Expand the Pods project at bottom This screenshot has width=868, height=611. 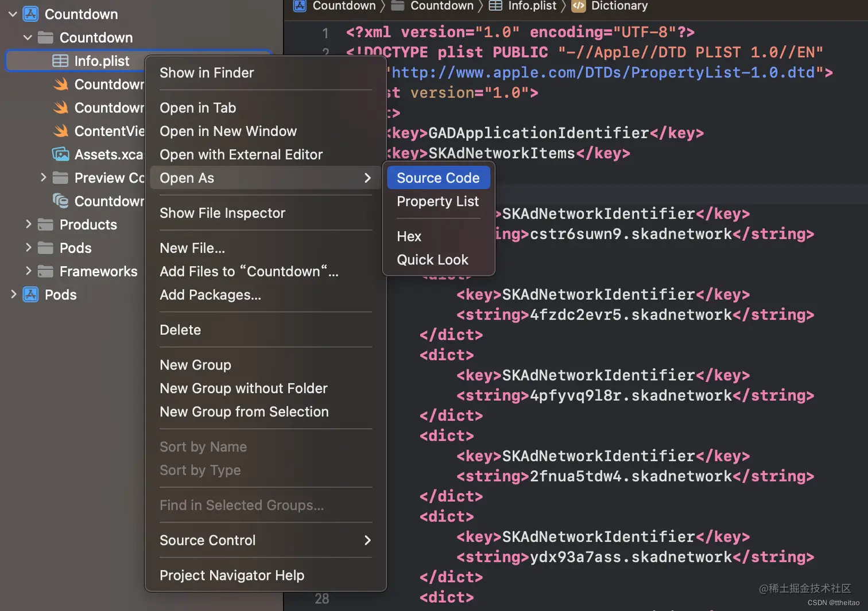[x=13, y=295]
